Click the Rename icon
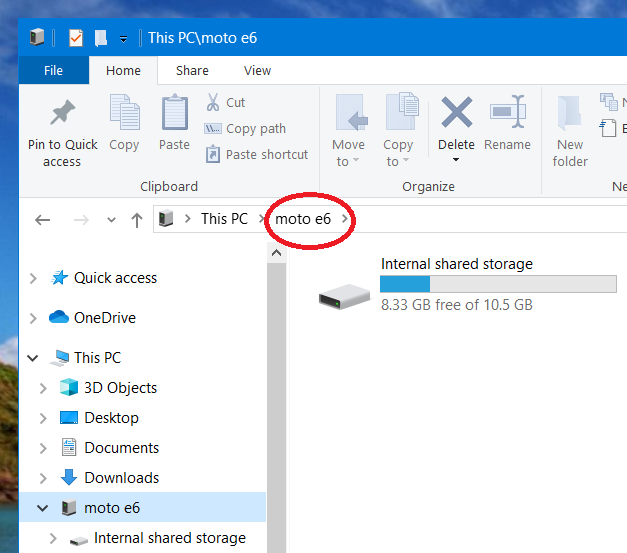The image size is (627, 553). tap(507, 112)
